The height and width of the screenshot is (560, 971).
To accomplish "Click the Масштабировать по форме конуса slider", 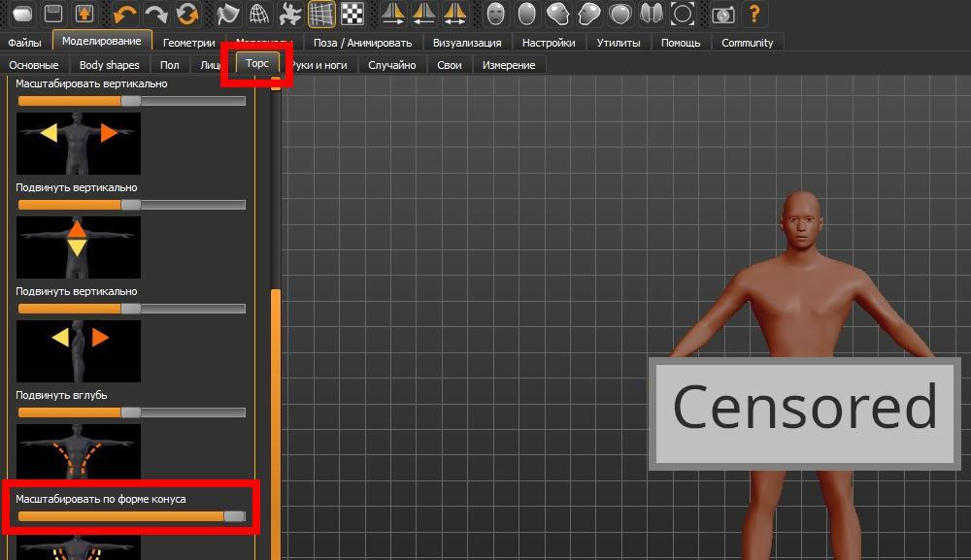I will (x=132, y=516).
